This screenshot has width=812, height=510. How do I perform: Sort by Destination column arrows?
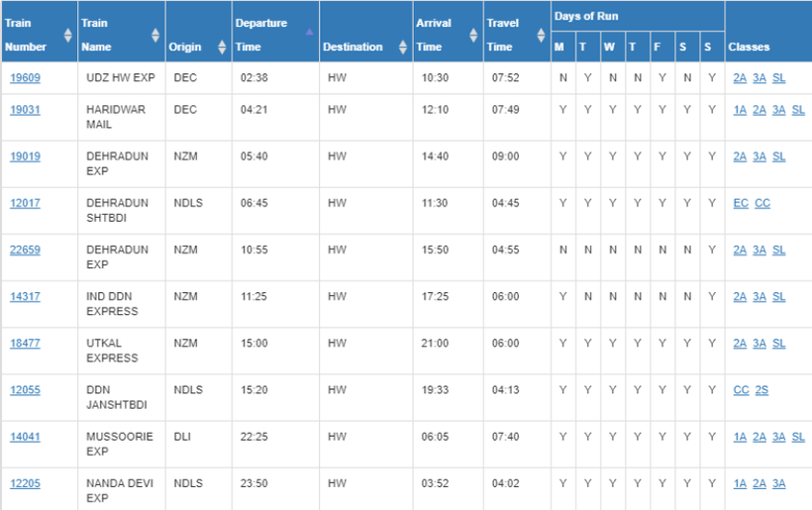[x=402, y=47]
